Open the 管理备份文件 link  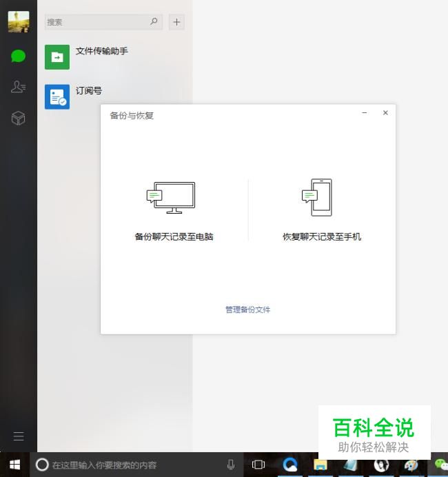[x=248, y=309]
